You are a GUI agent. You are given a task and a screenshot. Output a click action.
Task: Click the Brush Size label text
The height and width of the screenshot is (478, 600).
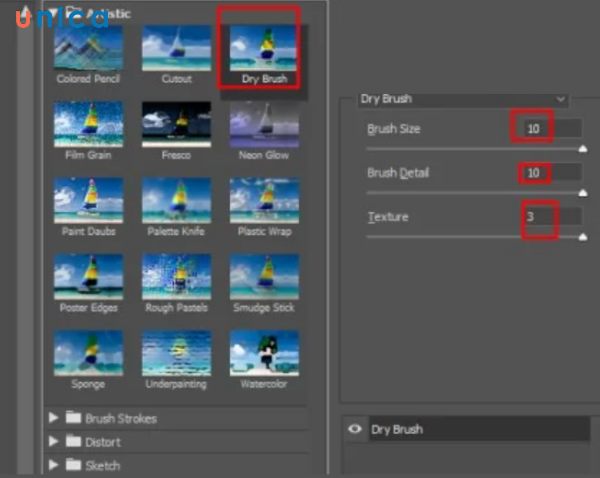point(394,129)
